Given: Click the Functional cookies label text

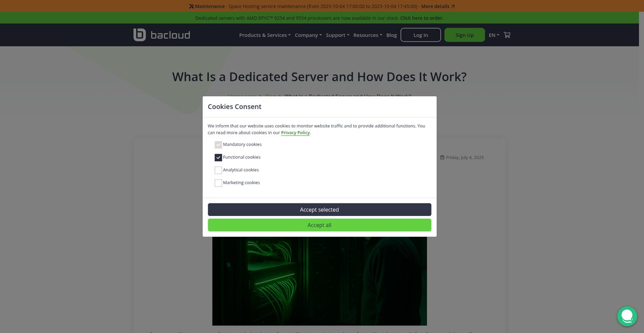Looking at the screenshot, I should pos(241,157).
